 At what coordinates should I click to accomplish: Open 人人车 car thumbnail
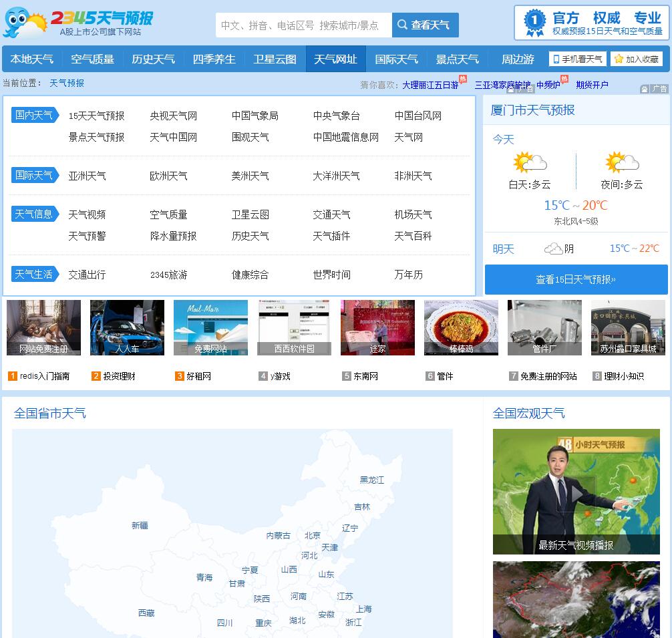(128, 327)
